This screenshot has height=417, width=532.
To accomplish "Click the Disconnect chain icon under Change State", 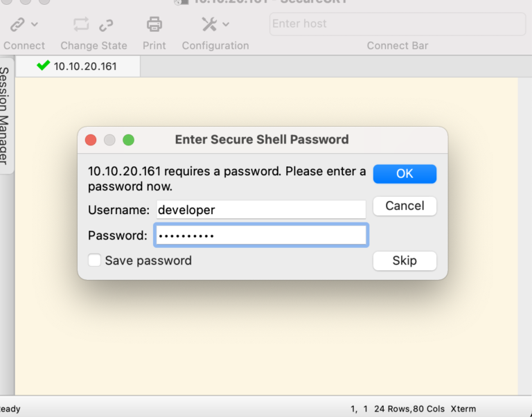I will 106,25.
